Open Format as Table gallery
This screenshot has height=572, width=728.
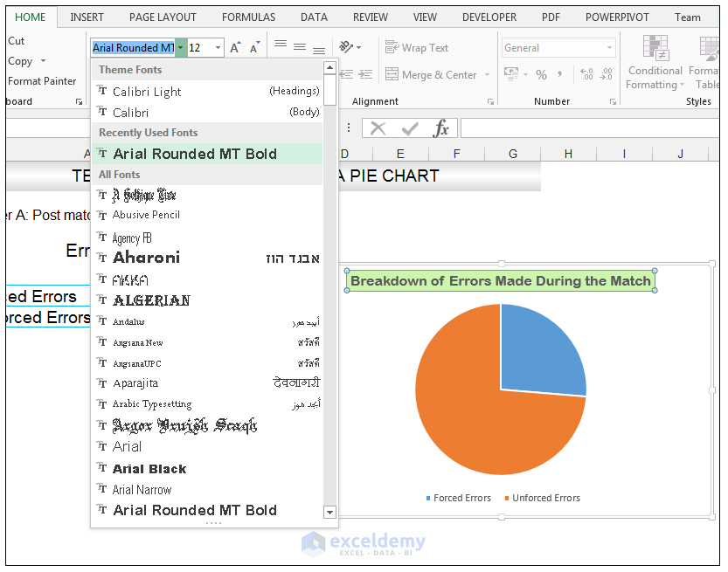click(706, 62)
